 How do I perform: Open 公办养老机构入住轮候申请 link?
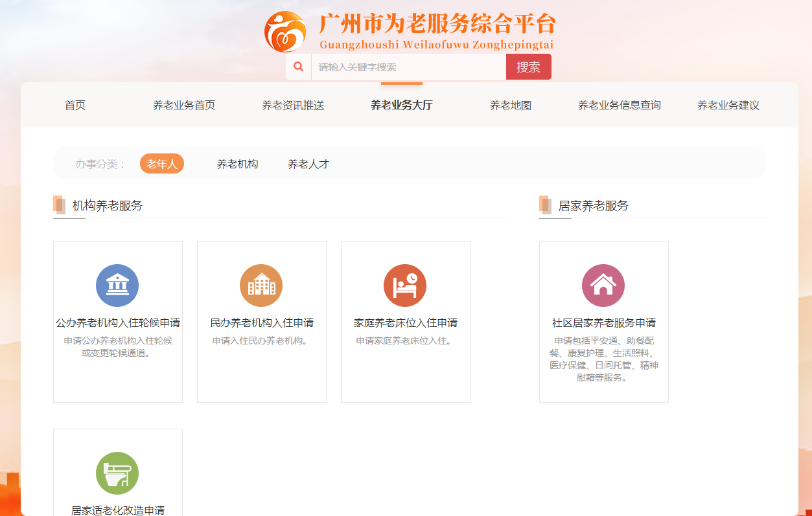(x=118, y=322)
